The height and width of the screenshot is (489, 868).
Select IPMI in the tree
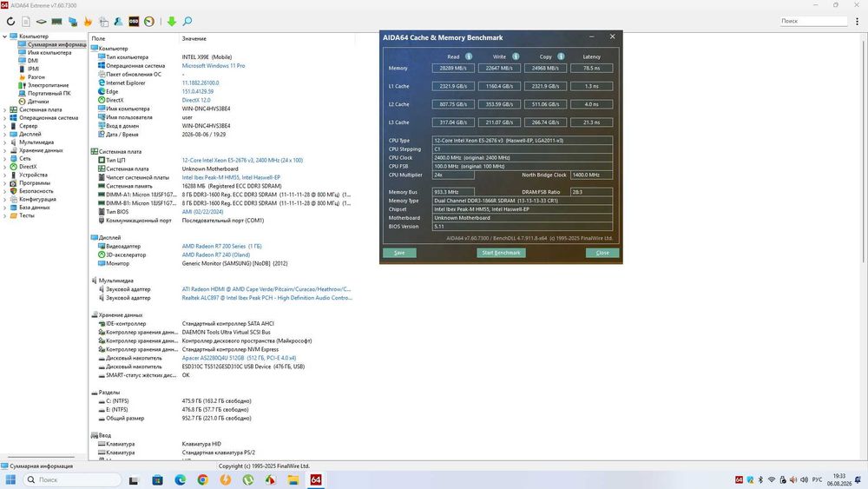coord(34,69)
